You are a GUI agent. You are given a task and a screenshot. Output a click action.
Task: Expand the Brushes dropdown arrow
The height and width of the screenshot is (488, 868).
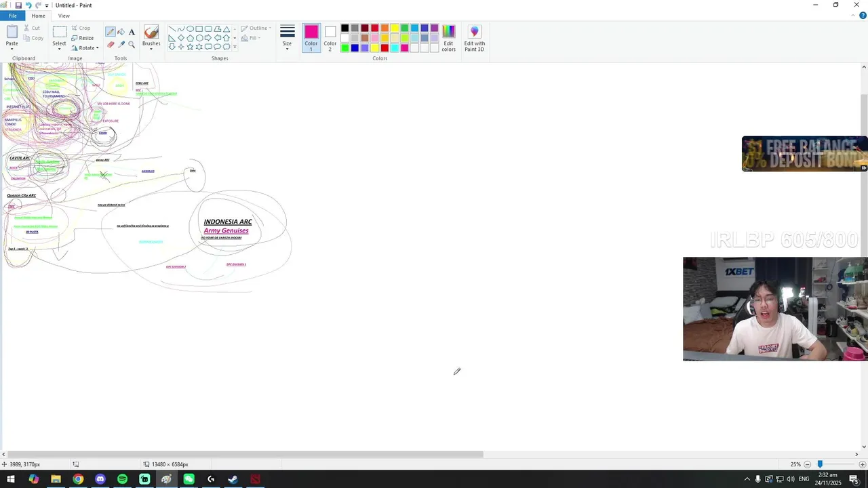[151, 49]
